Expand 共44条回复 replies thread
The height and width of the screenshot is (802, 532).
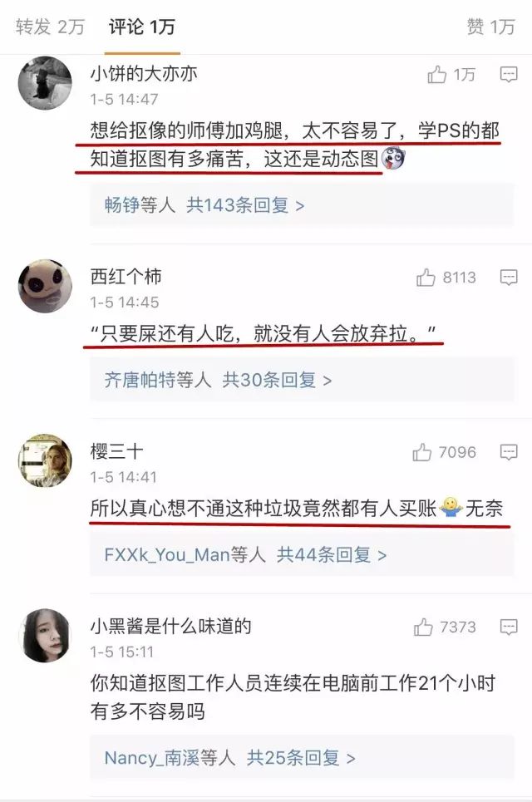coord(332,555)
